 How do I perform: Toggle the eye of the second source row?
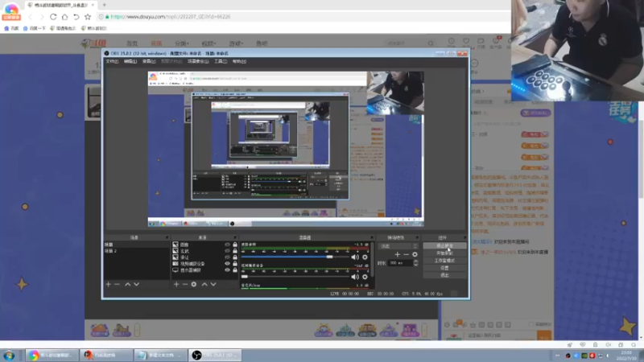227,251
